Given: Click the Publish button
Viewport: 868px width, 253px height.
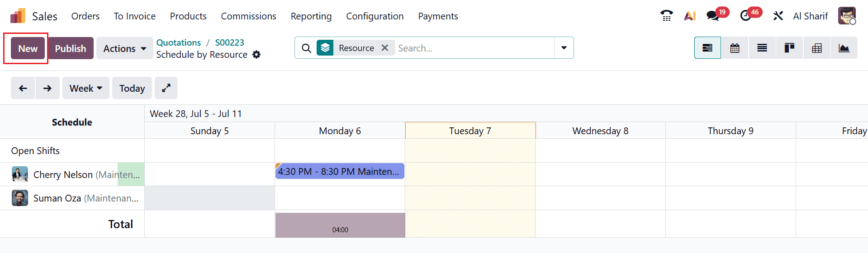Looking at the screenshot, I should [71, 48].
